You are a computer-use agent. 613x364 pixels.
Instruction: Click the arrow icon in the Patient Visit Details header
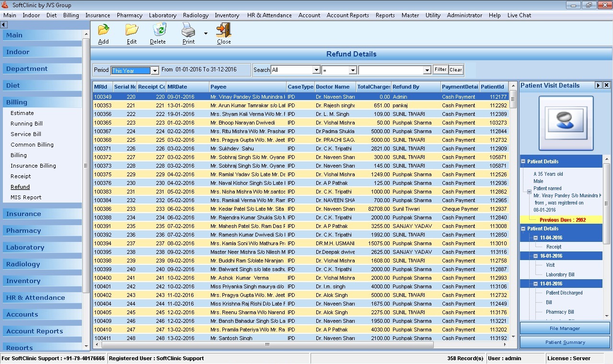(x=598, y=85)
